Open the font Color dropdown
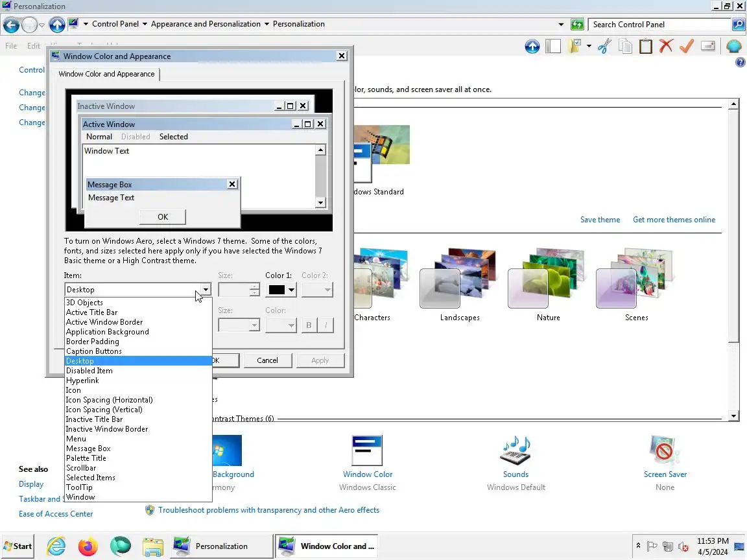The image size is (747, 560). pos(281,325)
